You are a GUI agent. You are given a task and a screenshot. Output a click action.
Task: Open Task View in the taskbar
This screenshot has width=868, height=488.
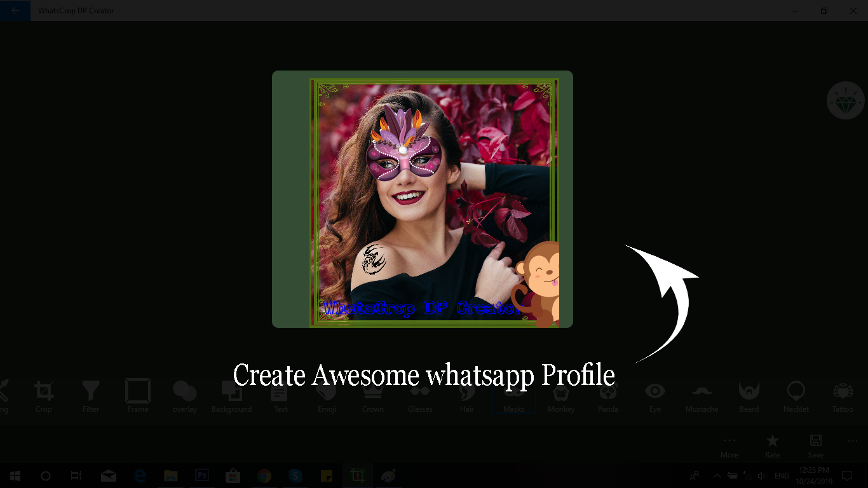(76, 475)
